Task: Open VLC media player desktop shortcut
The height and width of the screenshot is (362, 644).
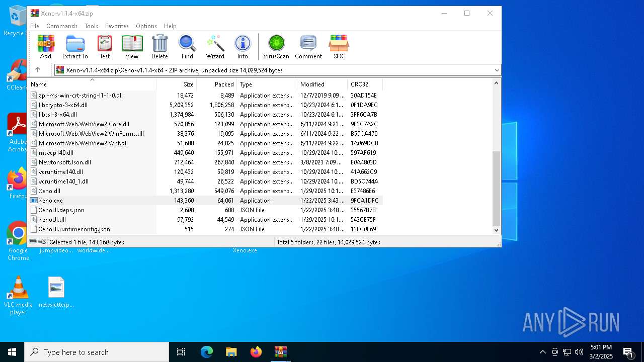Action: 18,296
